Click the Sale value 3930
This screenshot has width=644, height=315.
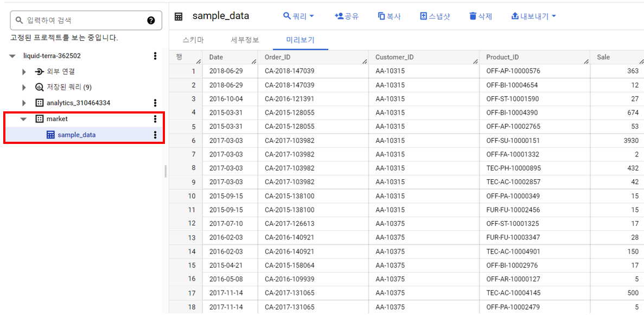632,140
